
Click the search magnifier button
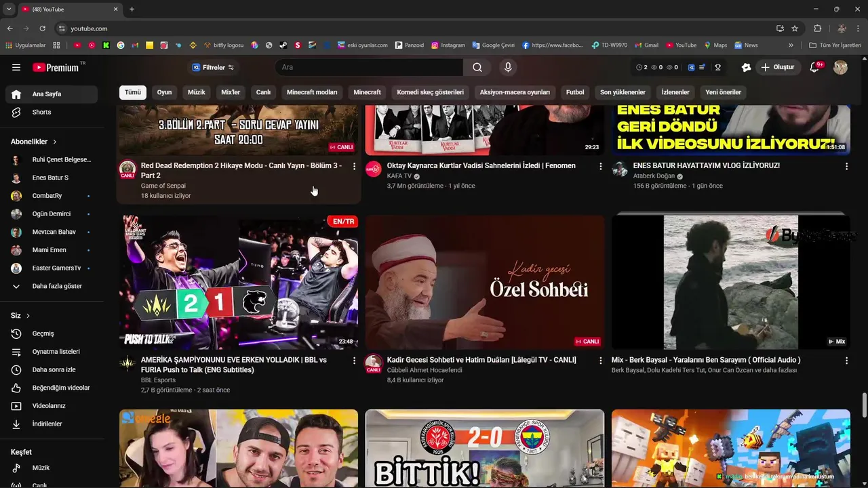click(477, 67)
